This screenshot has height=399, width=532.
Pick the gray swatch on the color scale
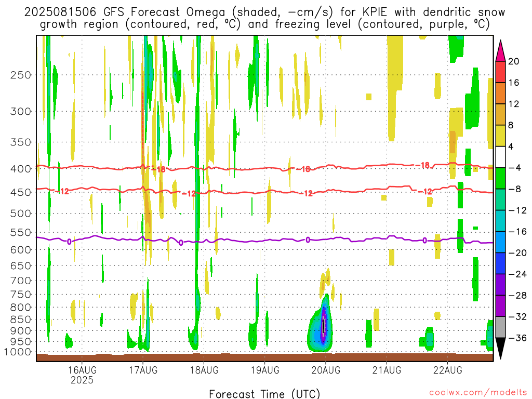pyautogui.click(x=500, y=327)
